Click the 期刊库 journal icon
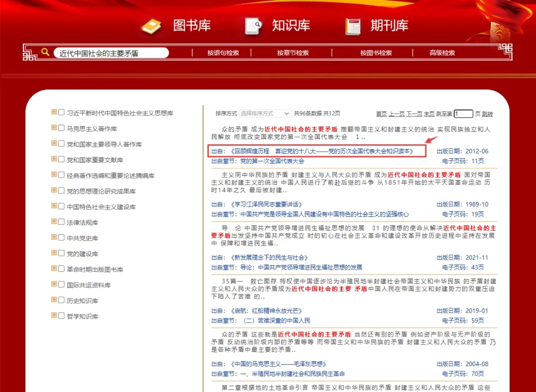 pyautogui.click(x=353, y=26)
